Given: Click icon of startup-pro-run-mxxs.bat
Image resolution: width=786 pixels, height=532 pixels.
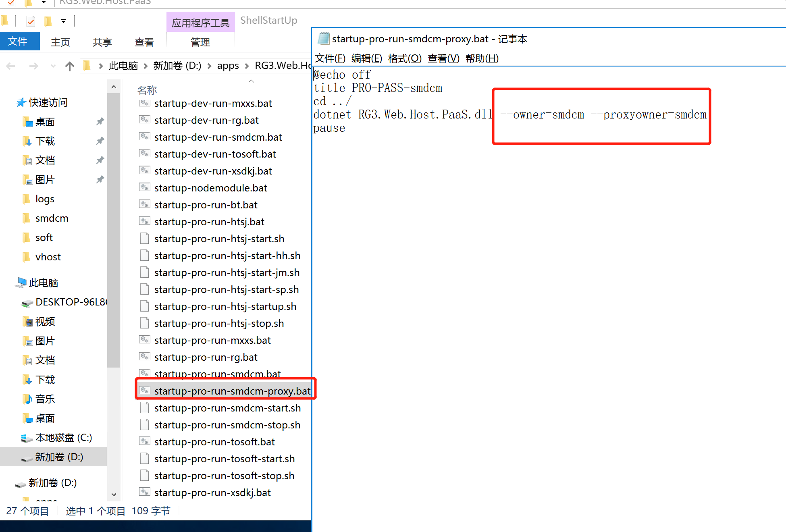Looking at the screenshot, I should (x=144, y=340).
